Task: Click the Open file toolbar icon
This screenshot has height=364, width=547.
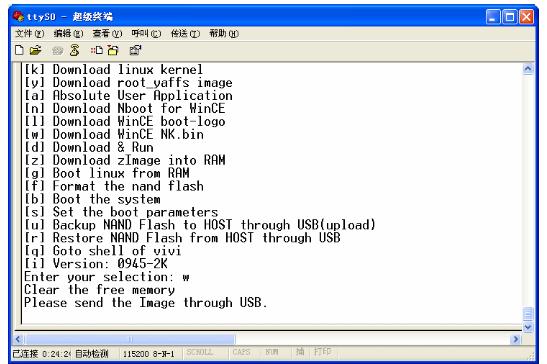Action: [35, 51]
